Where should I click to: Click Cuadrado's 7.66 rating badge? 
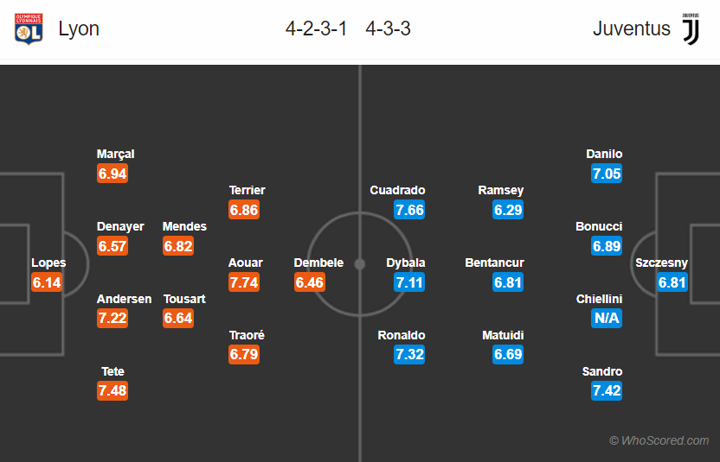410,210
